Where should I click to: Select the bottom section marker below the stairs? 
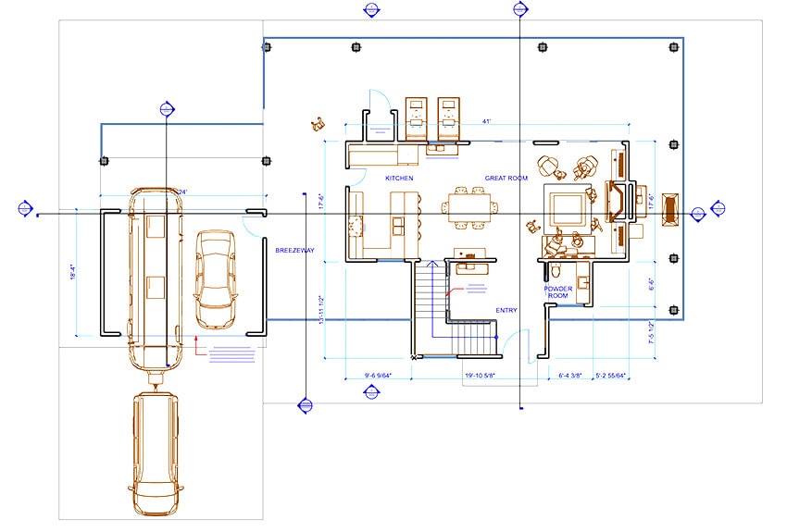coord(371,392)
